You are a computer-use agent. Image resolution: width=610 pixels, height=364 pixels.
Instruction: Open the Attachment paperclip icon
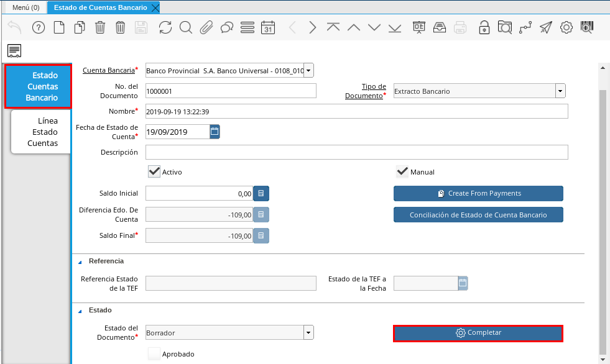click(x=206, y=27)
